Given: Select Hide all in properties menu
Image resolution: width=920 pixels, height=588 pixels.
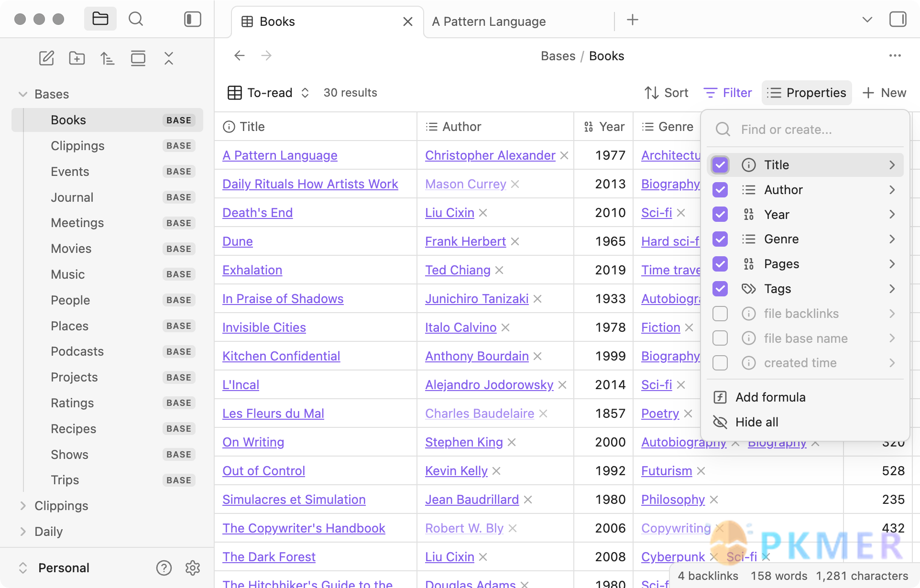Looking at the screenshot, I should click(756, 422).
